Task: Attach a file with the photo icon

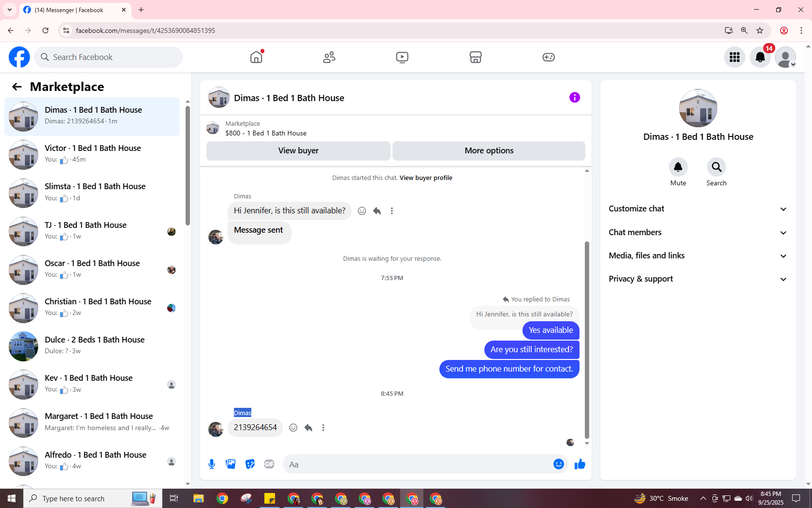Action: pyautogui.click(x=231, y=464)
